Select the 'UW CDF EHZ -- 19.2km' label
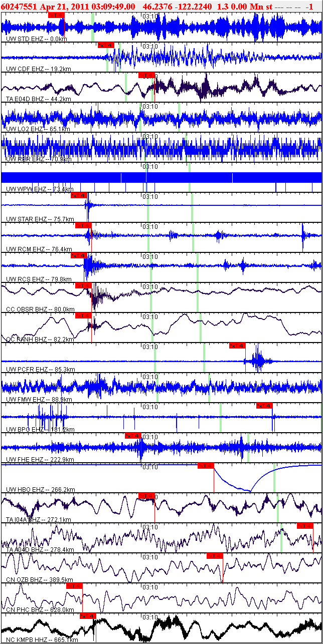 click(x=39, y=69)
